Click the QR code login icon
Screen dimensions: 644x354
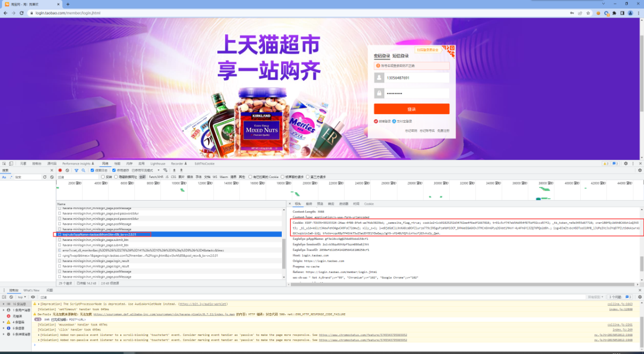click(449, 51)
